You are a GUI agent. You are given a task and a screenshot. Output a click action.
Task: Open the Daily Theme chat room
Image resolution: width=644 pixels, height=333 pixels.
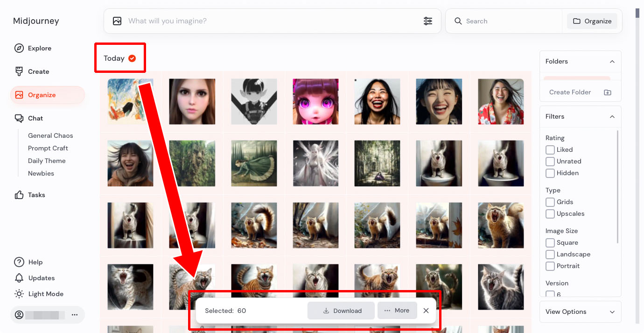47,161
